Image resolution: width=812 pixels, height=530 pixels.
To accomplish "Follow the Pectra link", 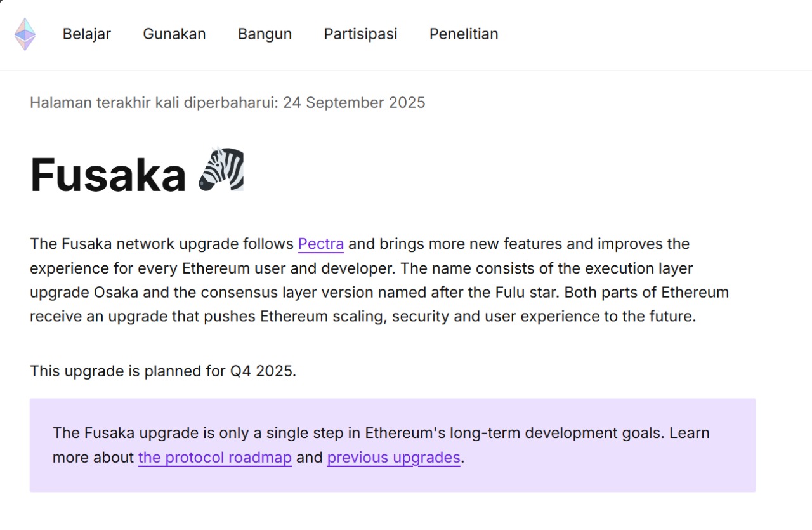I will [x=321, y=244].
